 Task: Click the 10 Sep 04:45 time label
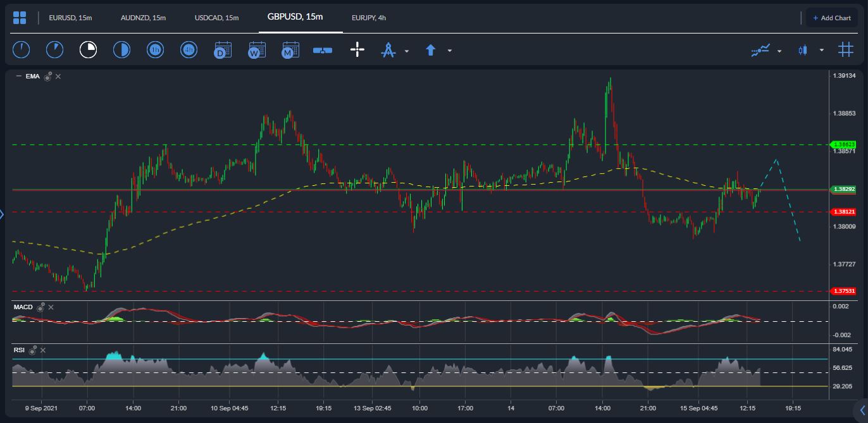click(229, 408)
